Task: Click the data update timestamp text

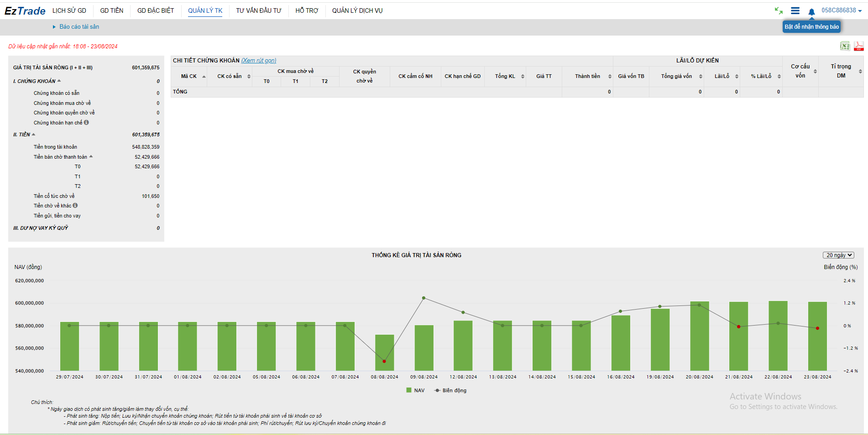Action: pyautogui.click(x=63, y=47)
